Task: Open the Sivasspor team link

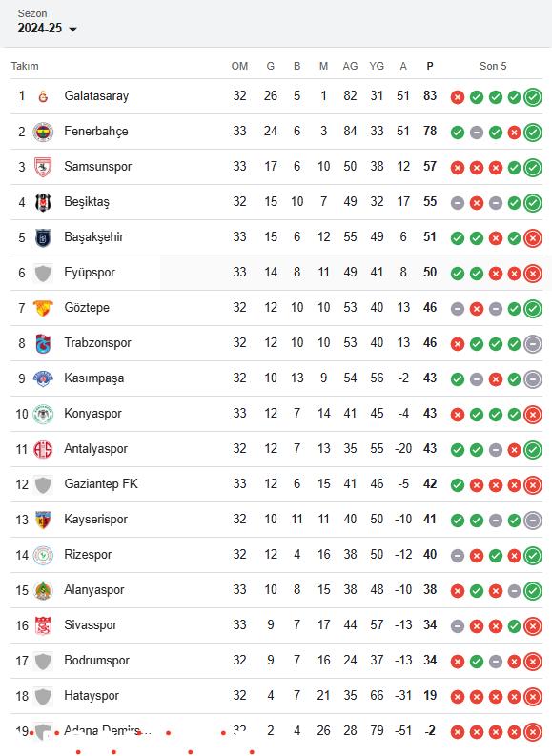Action: 91,624
